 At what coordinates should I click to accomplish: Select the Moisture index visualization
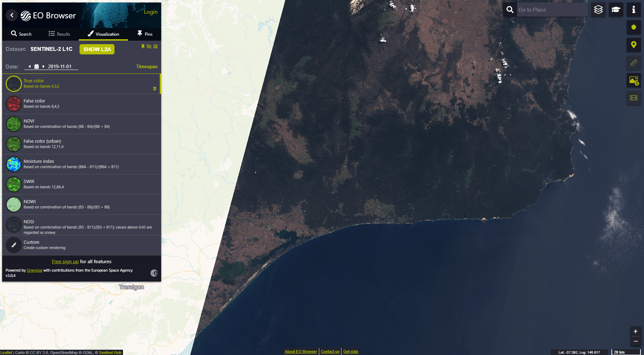pyautogui.click(x=82, y=164)
